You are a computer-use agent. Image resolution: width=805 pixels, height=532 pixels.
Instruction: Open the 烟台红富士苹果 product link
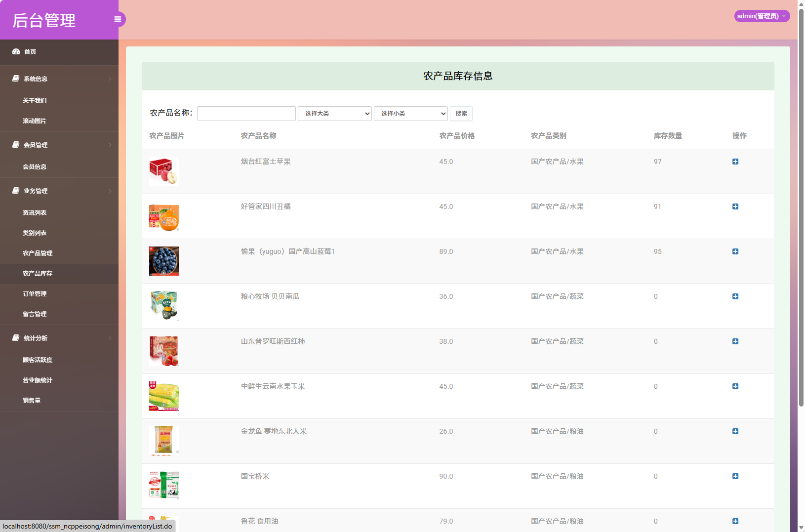[x=266, y=162]
